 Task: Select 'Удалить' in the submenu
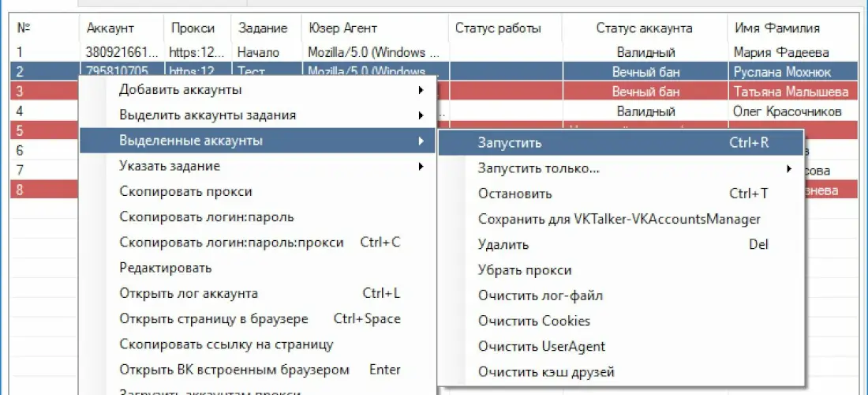[620, 245]
